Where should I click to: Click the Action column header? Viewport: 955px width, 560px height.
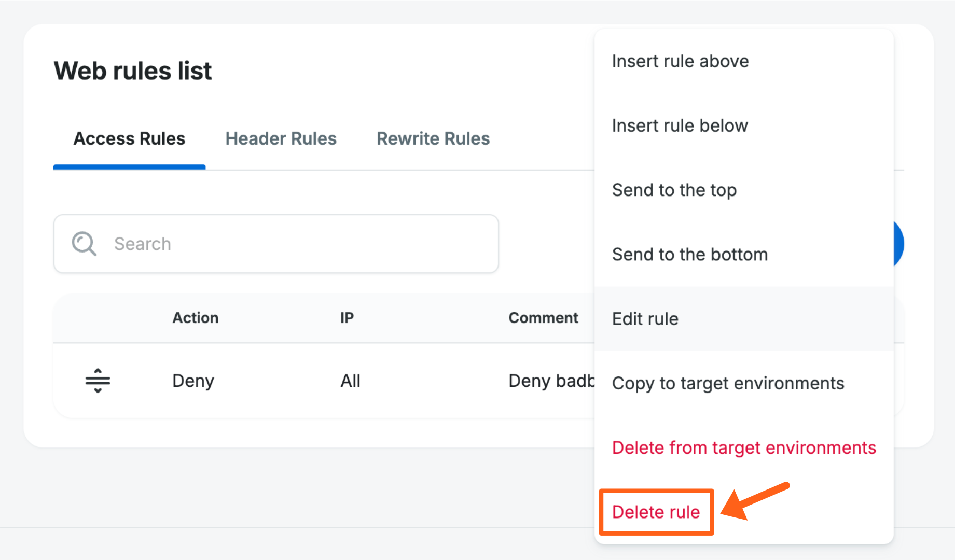(x=195, y=318)
